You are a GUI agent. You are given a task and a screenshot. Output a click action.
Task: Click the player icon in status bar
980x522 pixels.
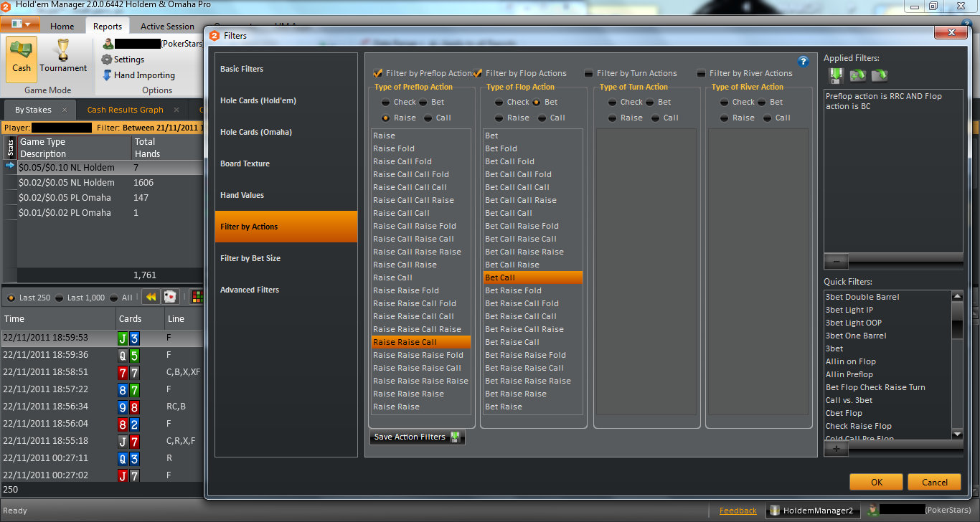pos(872,511)
